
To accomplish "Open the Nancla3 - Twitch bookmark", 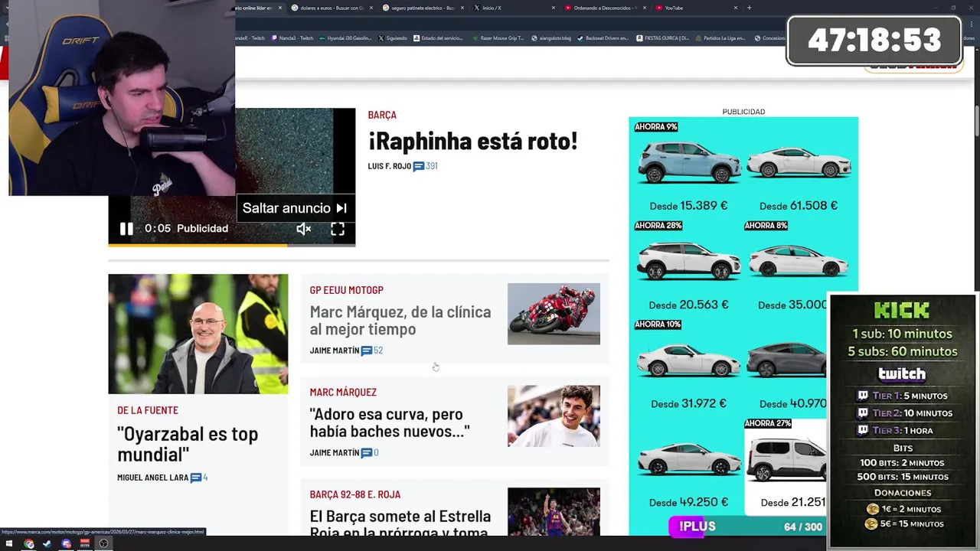I will (292, 37).
